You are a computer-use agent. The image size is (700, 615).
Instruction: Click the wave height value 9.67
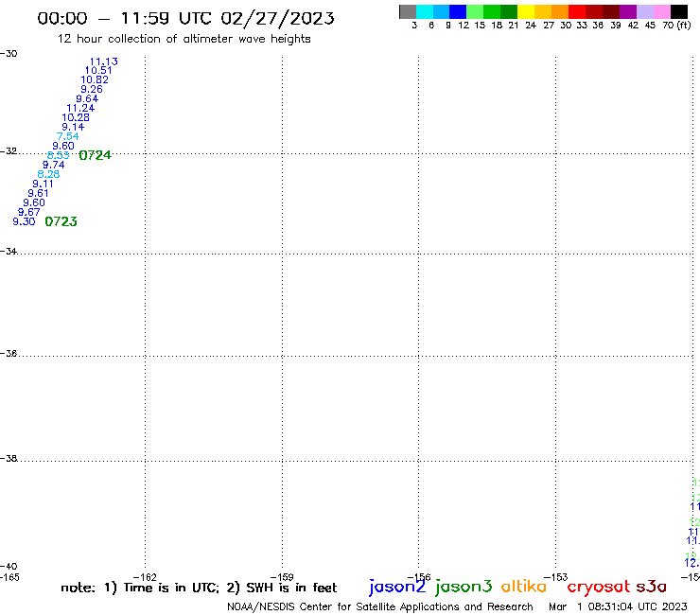coord(29,212)
